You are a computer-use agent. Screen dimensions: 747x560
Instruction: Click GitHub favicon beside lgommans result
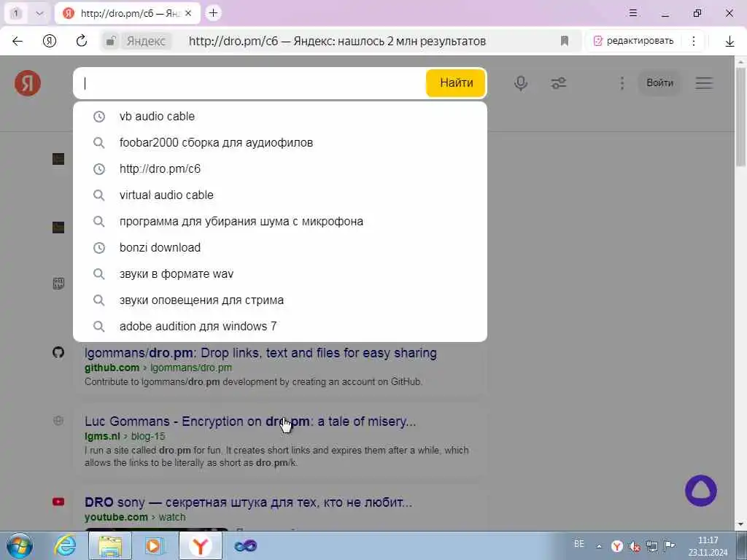tap(58, 352)
